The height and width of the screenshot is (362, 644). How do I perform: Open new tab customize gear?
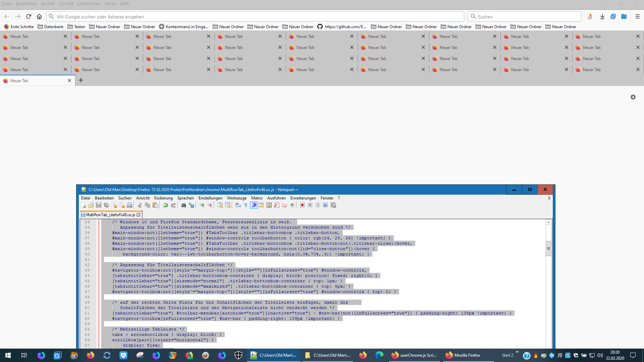click(633, 97)
